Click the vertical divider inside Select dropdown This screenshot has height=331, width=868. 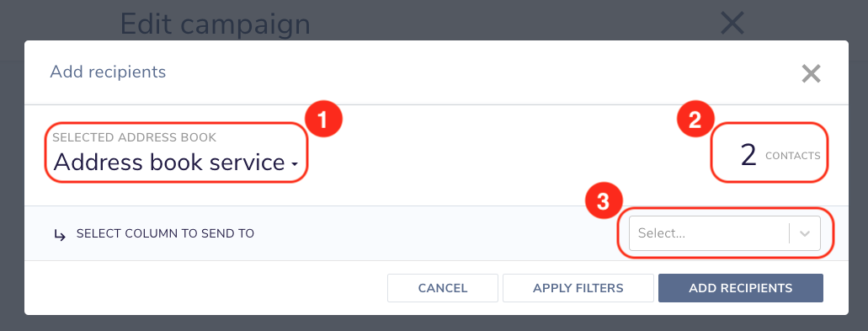789,233
